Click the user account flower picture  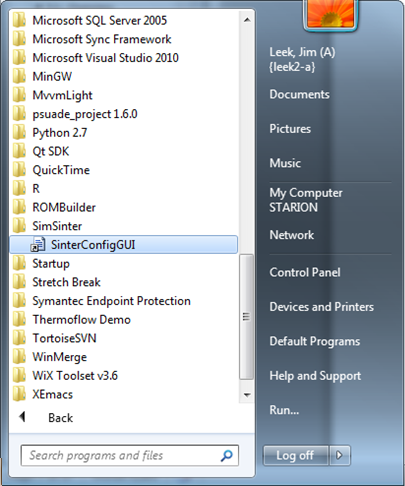click(331, 14)
